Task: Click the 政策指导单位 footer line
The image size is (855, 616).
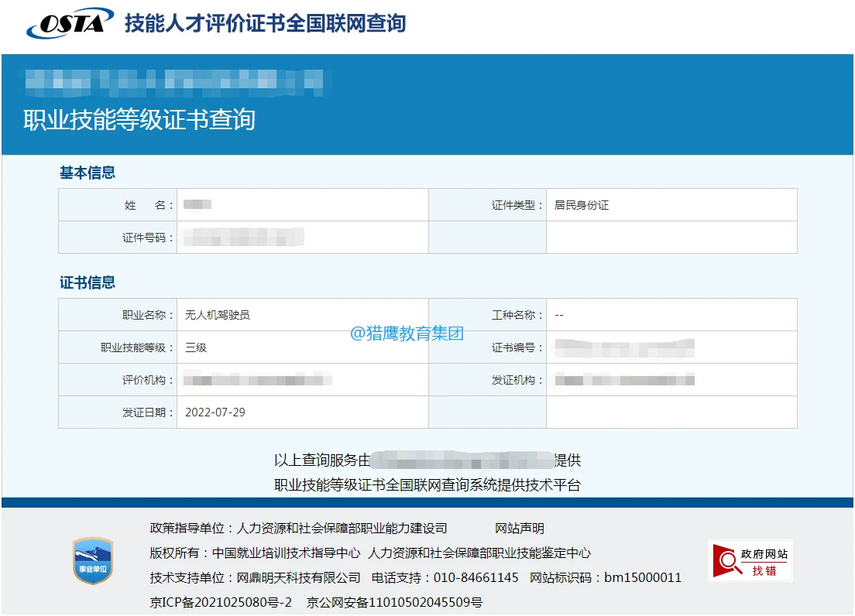Action: click(x=299, y=529)
